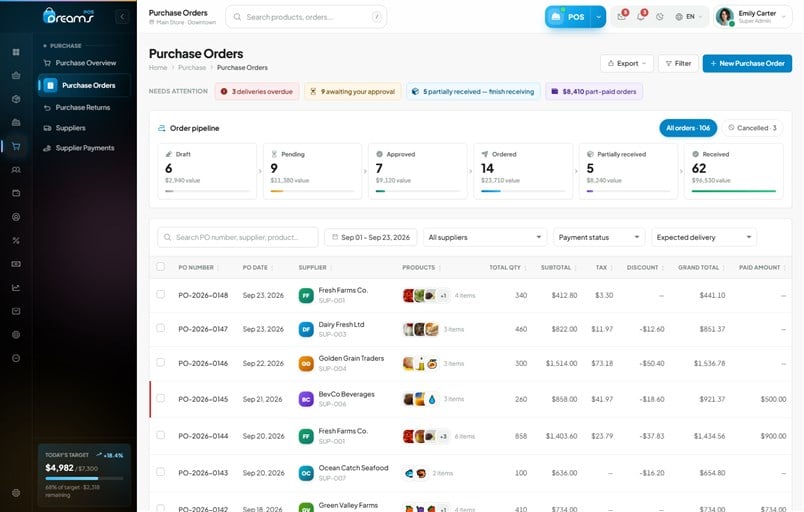The width and height of the screenshot is (804, 512).
Task: Click the Ocean Catch Seafood OC avatar
Action: point(306,473)
